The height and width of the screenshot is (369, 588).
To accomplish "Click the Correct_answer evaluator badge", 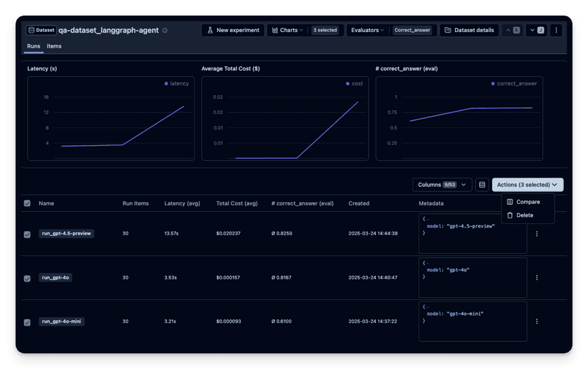I will 412,30.
